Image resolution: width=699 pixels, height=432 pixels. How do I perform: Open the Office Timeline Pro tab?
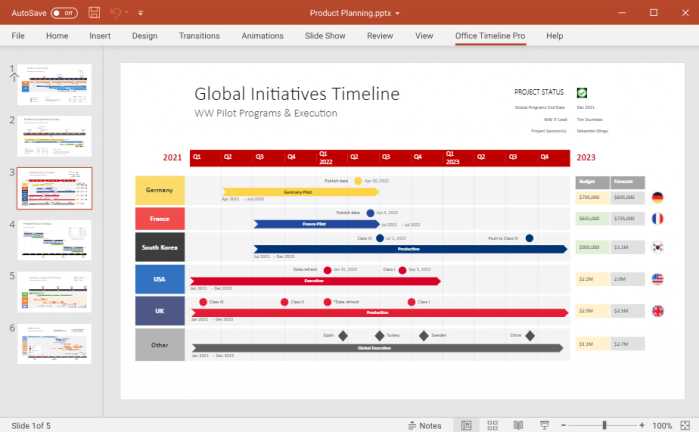coord(490,35)
